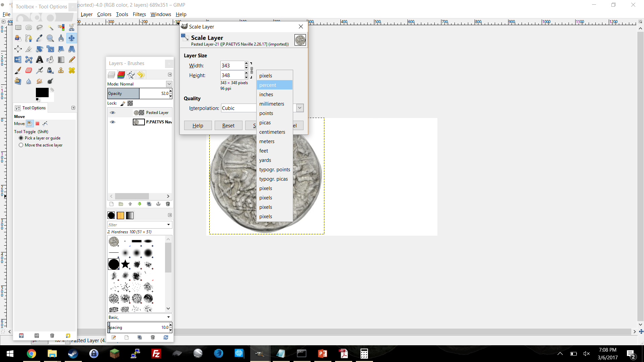The height and width of the screenshot is (362, 644).
Task: Select the Measure compass tool
Action: coord(61,38)
